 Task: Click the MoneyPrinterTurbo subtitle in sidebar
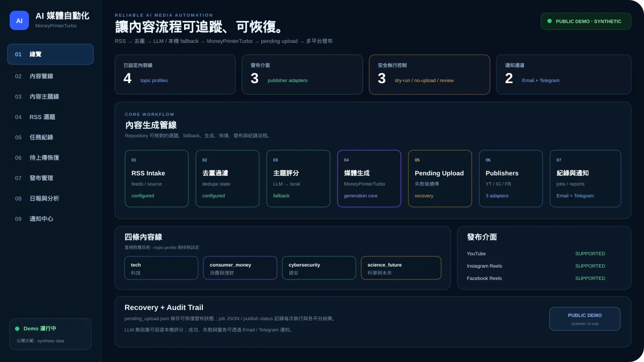56,26
